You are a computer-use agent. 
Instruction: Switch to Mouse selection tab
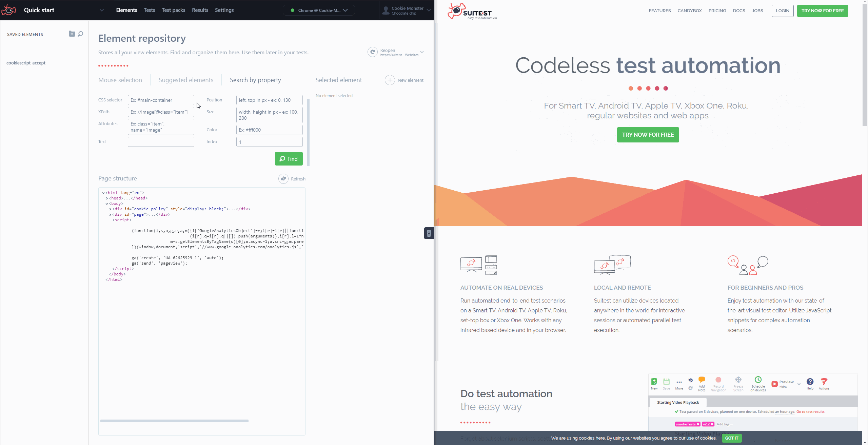(120, 80)
